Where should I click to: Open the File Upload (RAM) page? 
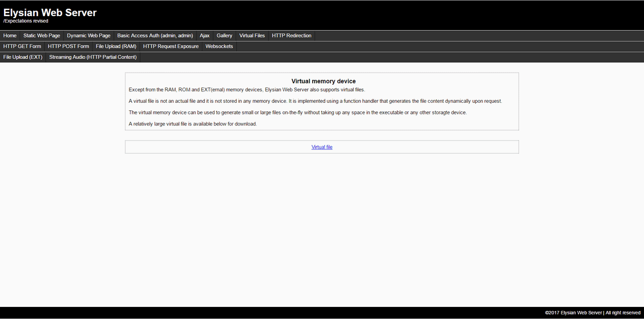click(116, 46)
